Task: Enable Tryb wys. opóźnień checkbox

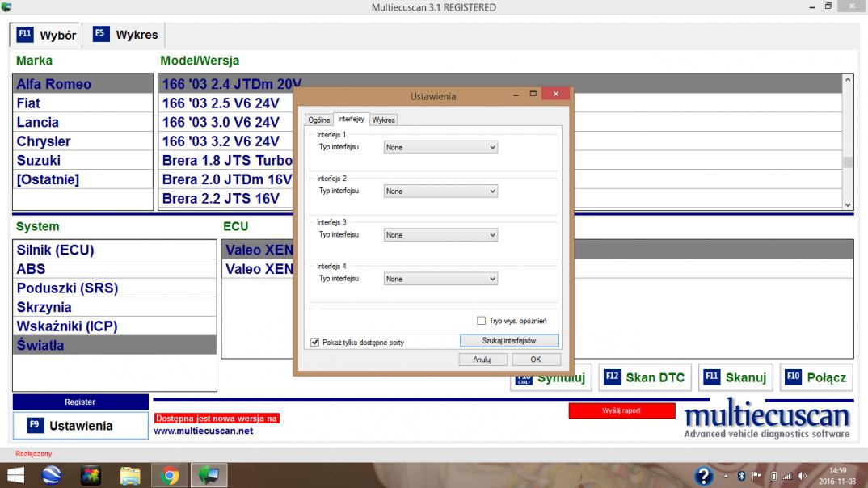Action: point(481,321)
